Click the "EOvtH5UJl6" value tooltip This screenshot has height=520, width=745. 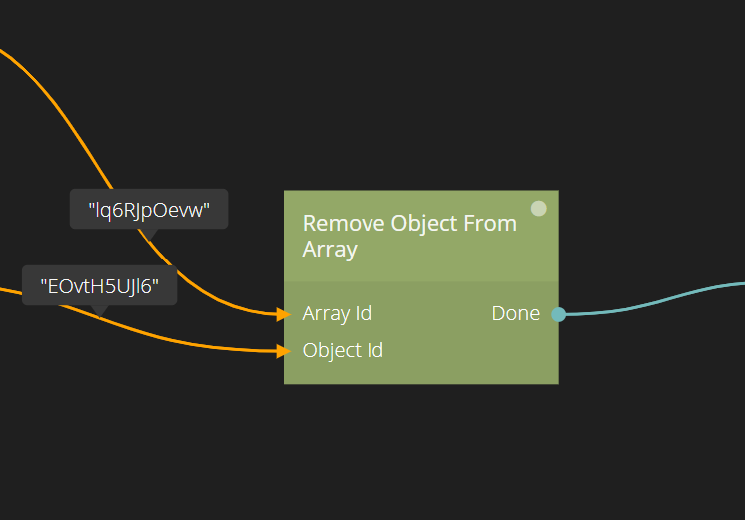(99, 286)
